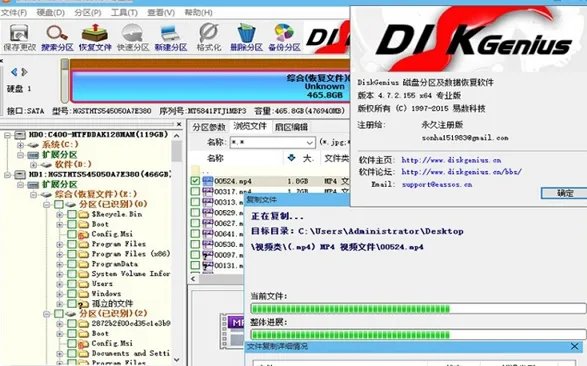
Task: Tick the Users folder checkbox
Action: coord(72,284)
